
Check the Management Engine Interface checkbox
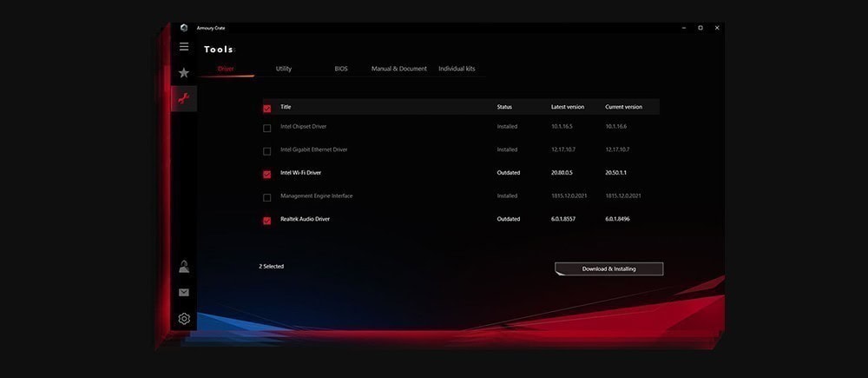(x=266, y=197)
